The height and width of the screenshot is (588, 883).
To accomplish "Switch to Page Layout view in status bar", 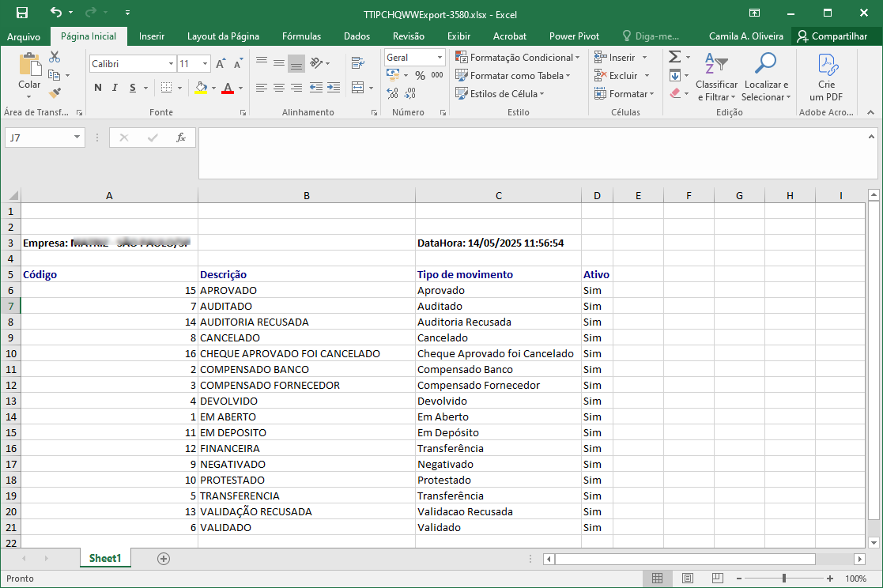I will pyautogui.click(x=688, y=579).
